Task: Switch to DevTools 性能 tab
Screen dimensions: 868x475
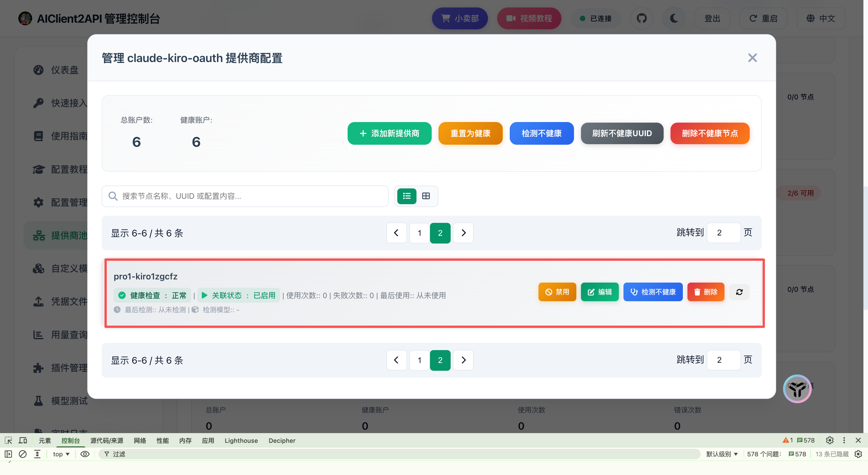Action: tap(162, 441)
